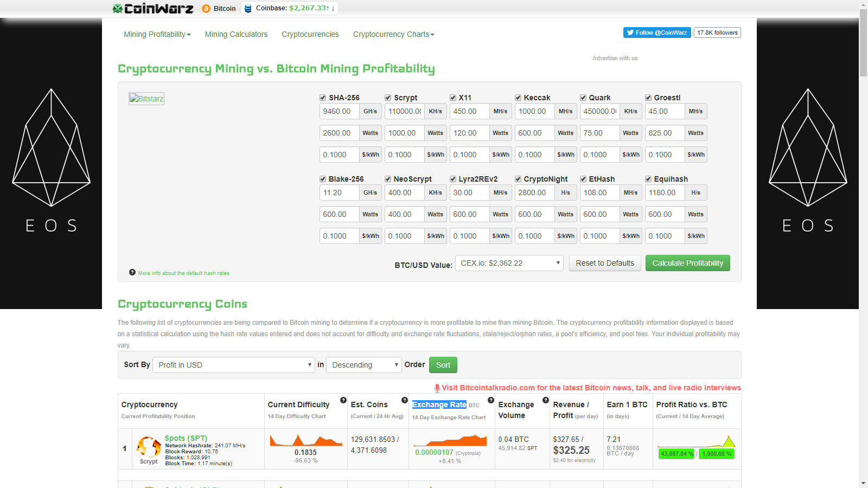Click the Spots (SPT) coin logo
The width and height of the screenshot is (868, 488).
149,447
